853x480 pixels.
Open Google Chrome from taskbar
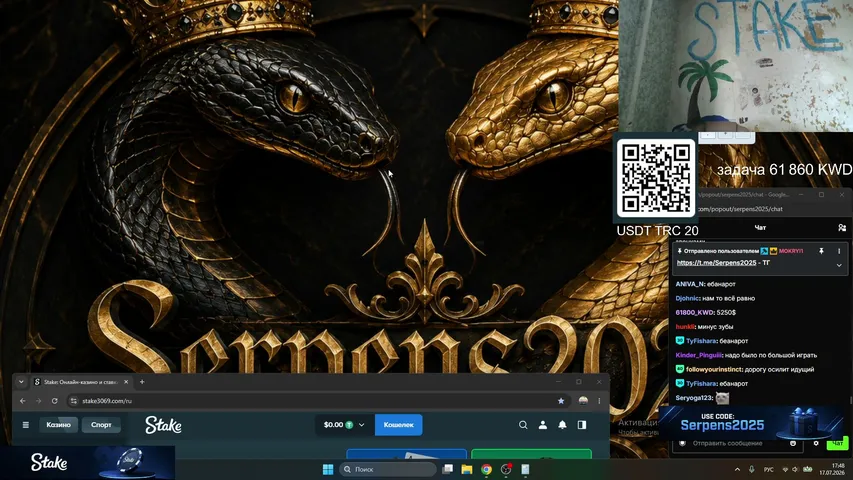[x=486, y=469]
